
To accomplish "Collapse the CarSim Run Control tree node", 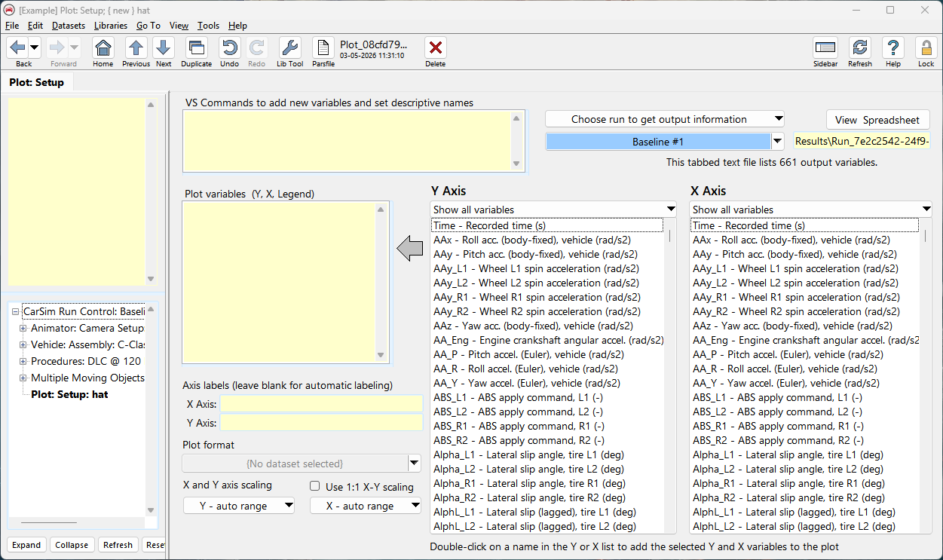I will point(16,311).
